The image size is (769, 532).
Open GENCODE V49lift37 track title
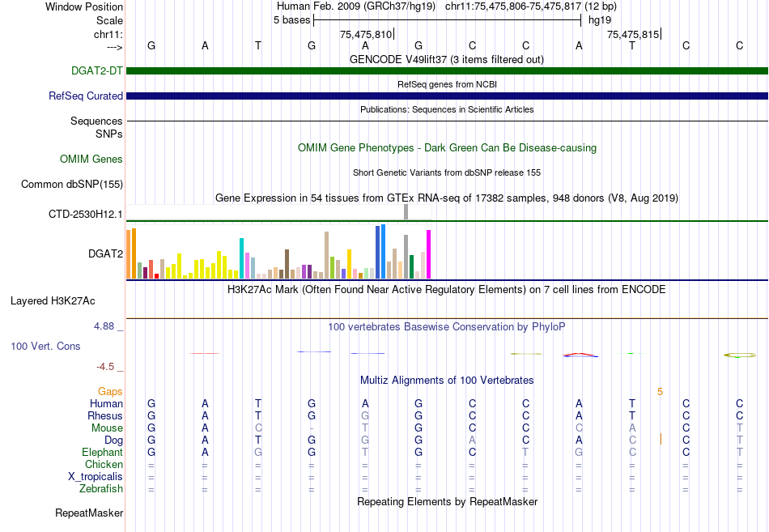pyautogui.click(x=446, y=59)
